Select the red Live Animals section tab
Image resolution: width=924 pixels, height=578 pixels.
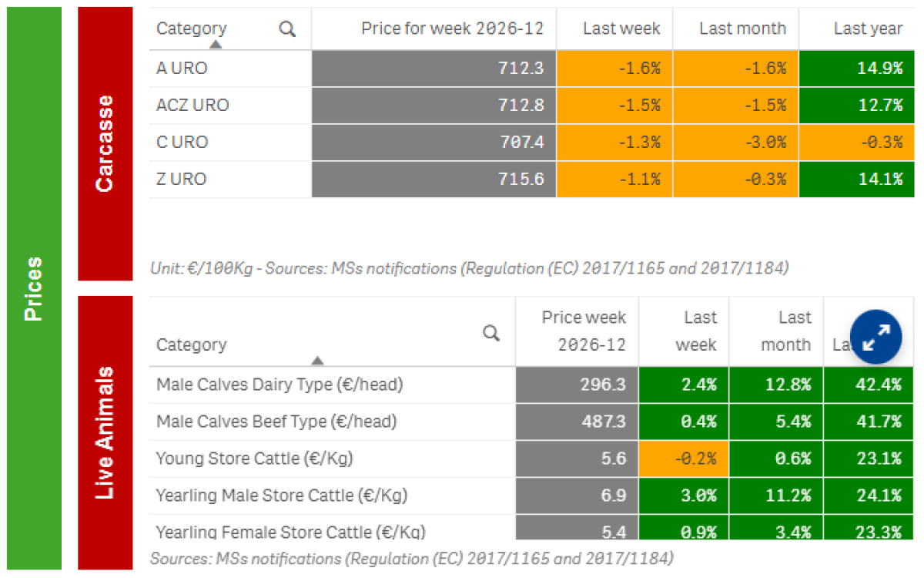(105, 432)
